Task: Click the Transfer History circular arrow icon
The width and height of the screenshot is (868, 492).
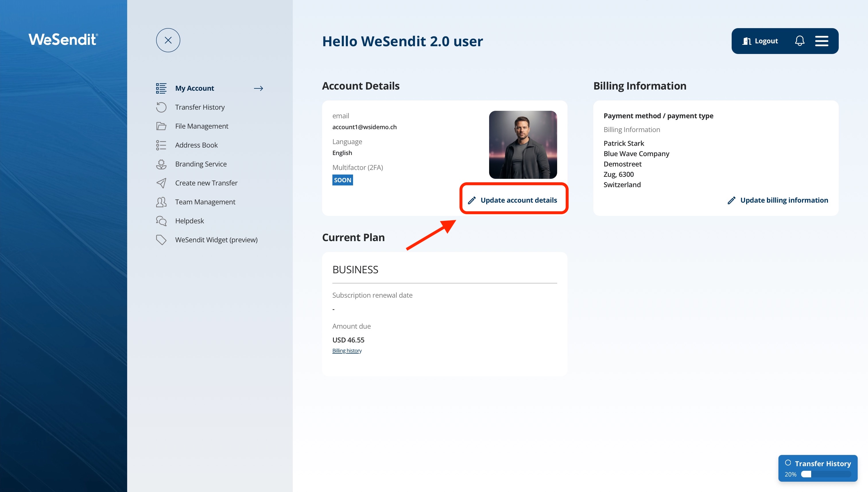Action: pyautogui.click(x=161, y=107)
